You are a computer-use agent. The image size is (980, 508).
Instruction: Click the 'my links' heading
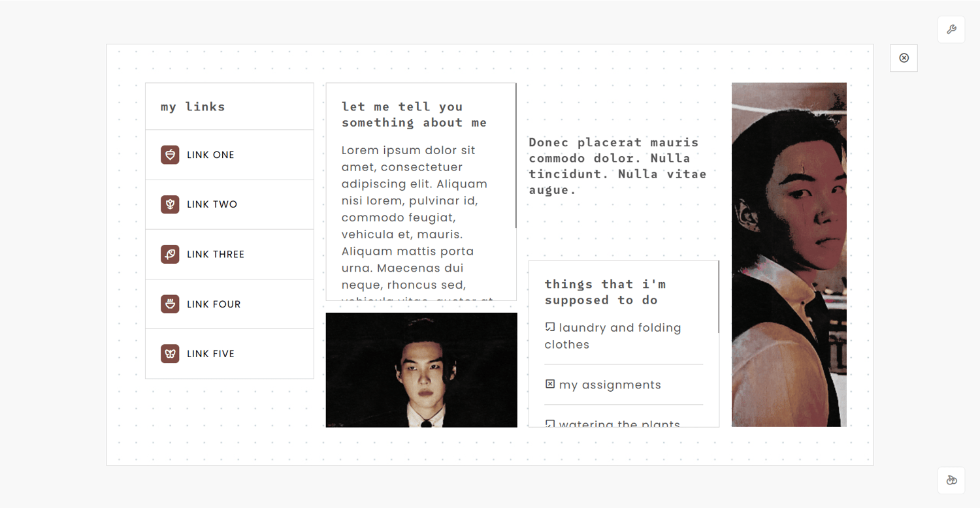(193, 106)
